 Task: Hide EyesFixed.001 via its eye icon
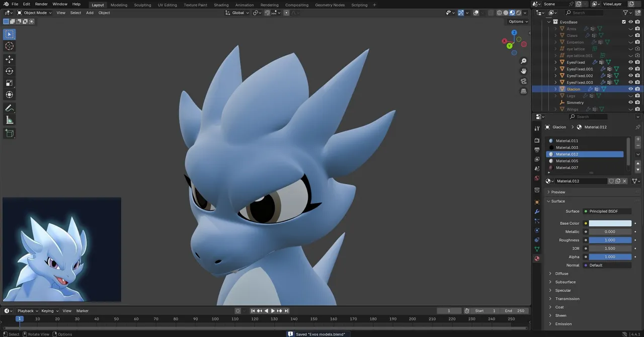pyautogui.click(x=630, y=69)
